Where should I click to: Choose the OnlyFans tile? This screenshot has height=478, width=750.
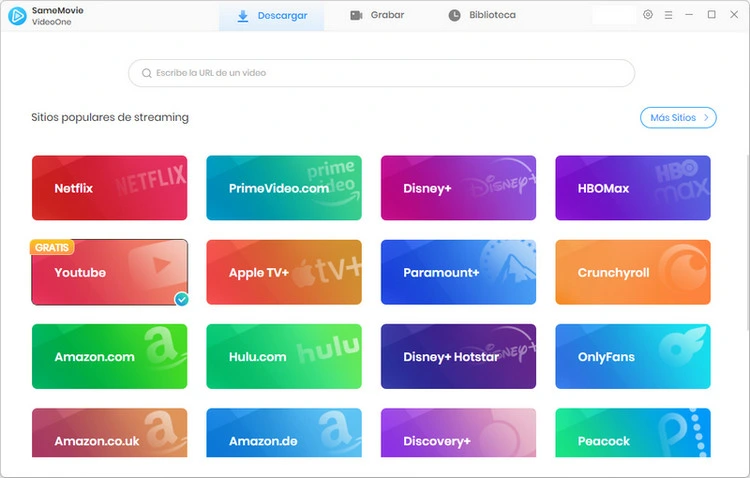[x=632, y=356]
